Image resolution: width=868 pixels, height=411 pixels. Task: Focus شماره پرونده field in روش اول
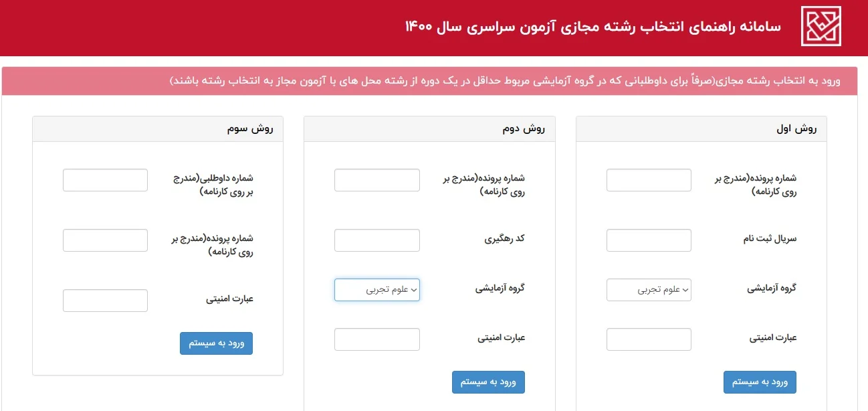click(649, 180)
